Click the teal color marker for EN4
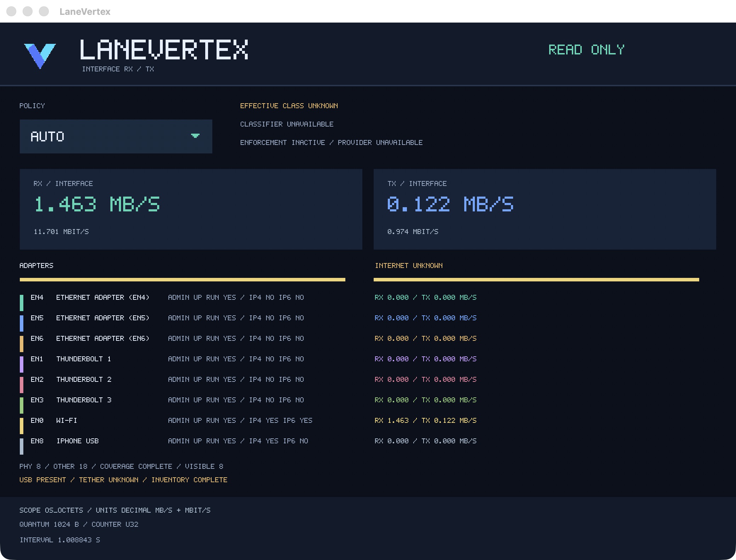Screen dimensions: 736x560 pyautogui.click(x=22, y=303)
